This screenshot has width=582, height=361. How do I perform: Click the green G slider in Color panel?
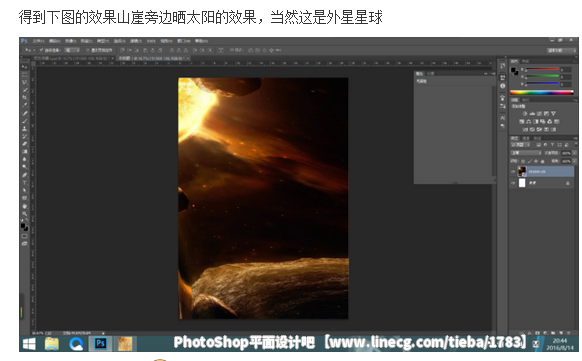click(x=542, y=77)
